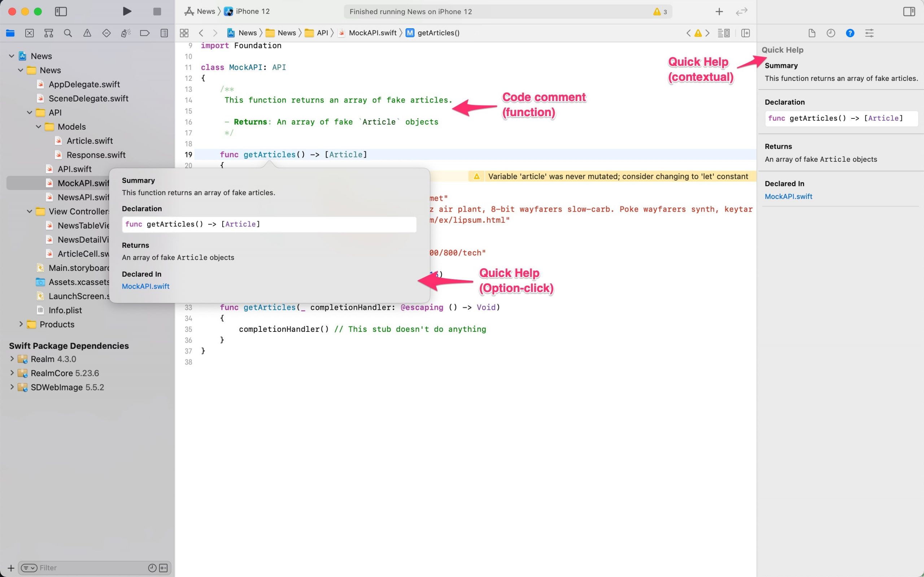Choose iPhone 12 run destination

coord(247,12)
